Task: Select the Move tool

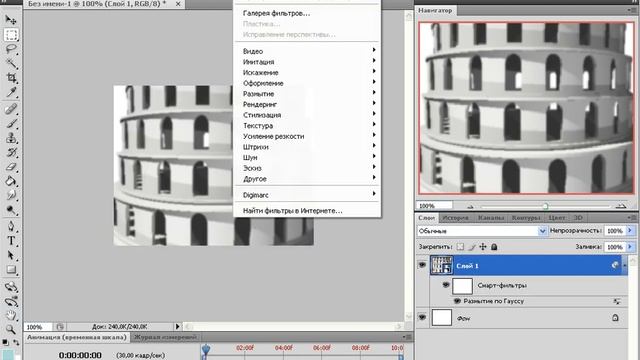Action: (x=11, y=20)
